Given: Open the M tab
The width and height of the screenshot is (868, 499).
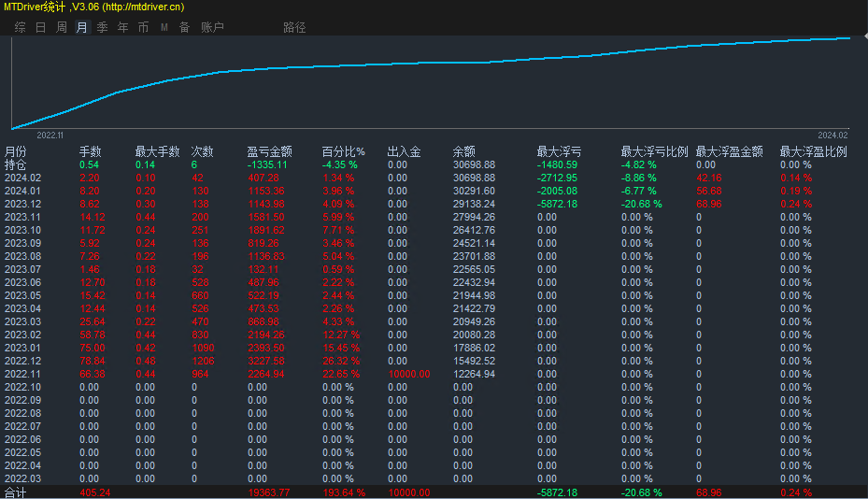Looking at the screenshot, I should click(164, 27).
